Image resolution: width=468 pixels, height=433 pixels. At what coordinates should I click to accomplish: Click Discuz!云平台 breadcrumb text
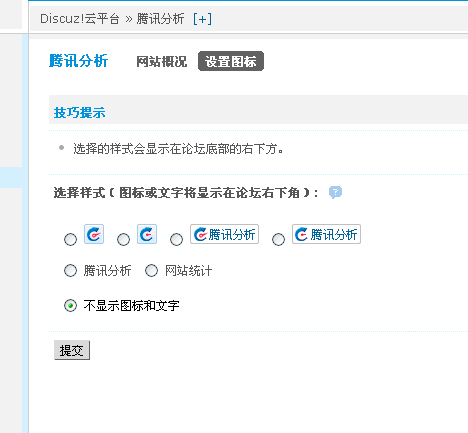(x=80, y=19)
